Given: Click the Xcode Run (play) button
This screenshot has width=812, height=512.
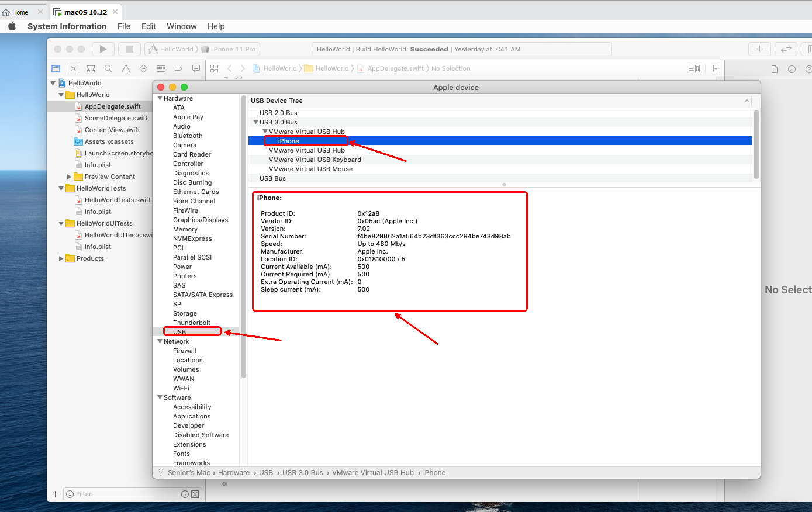Looking at the screenshot, I should pyautogui.click(x=103, y=49).
